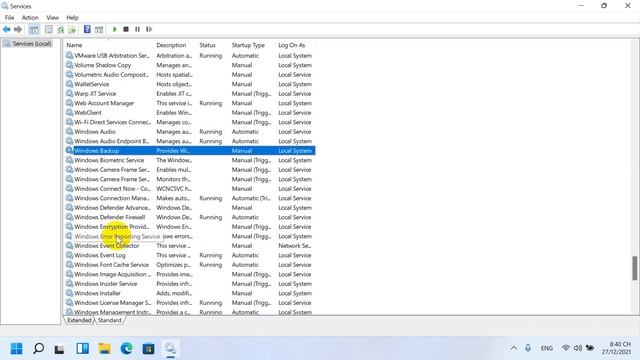Click the Back arrow toolbar icon

pyautogui.click(x=7, y=29)
